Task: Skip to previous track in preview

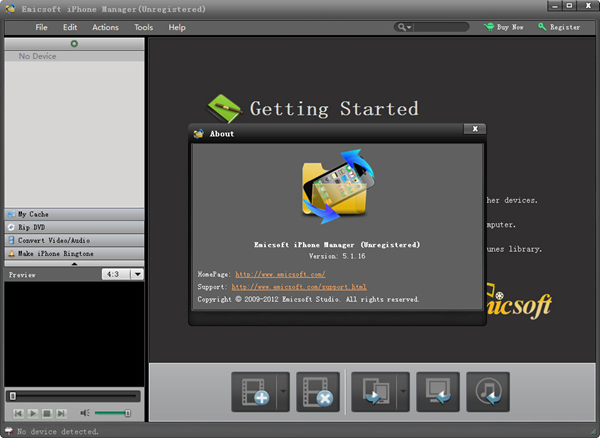Action: [18, 413]
